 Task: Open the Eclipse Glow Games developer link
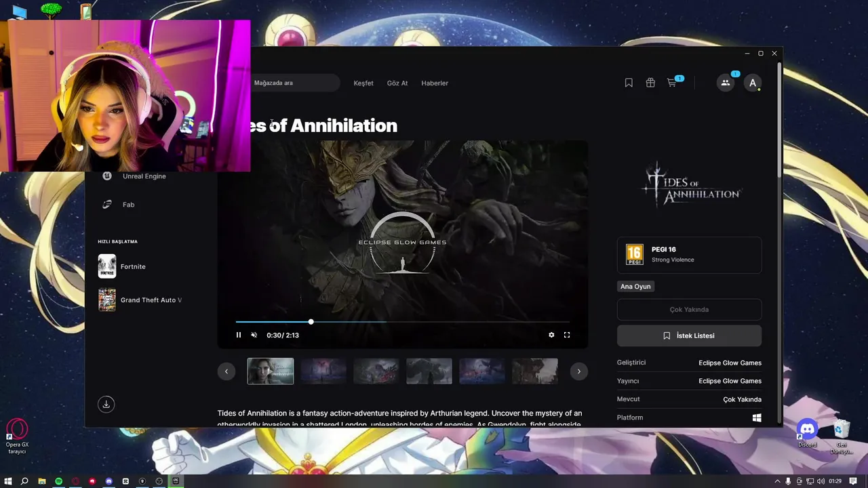tap(730, 363)
